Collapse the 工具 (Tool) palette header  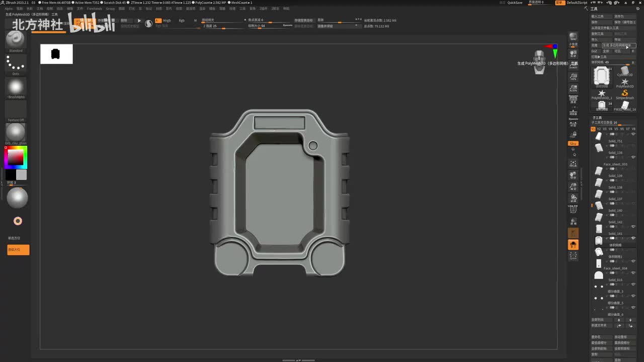[594, 9]
